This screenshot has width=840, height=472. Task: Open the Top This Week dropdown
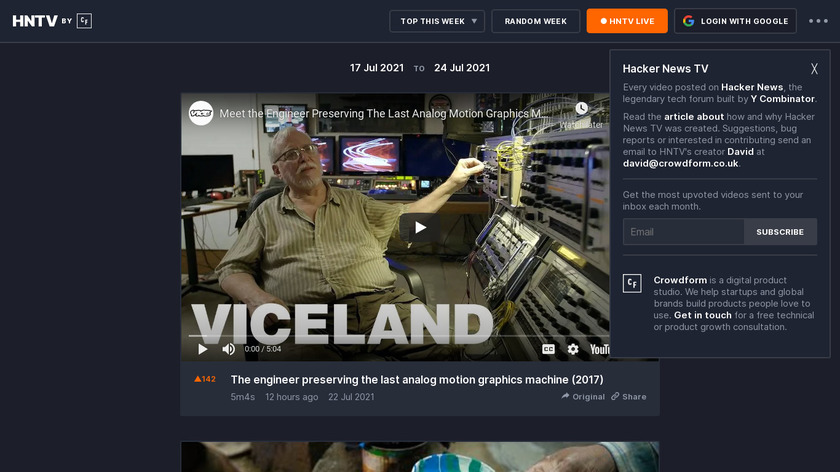pos(437,21)
